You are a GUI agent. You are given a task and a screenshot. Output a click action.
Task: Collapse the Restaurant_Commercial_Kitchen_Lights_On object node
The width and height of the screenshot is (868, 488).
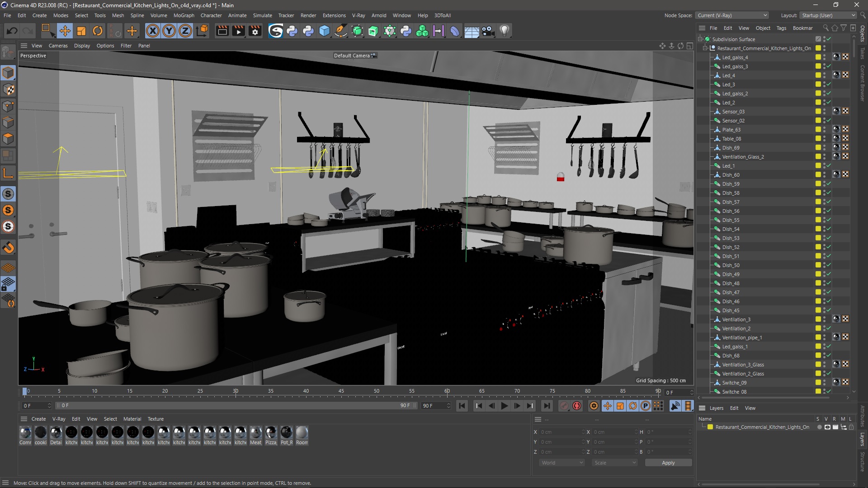(705, 48)
